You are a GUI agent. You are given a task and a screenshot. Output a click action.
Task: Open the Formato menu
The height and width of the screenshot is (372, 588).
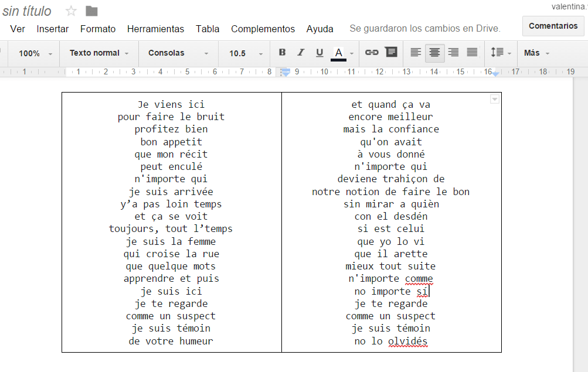pos(98,29)
